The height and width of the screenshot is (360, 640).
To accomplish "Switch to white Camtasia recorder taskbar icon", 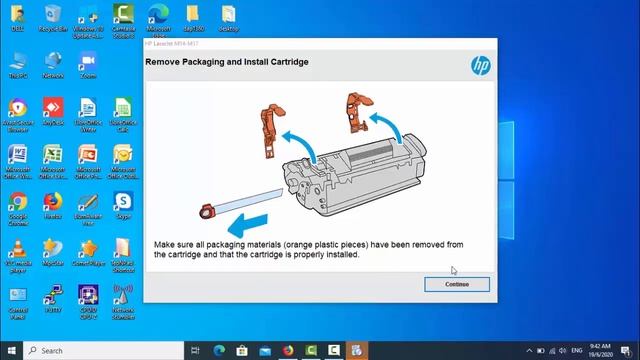I will coord(334,351).
